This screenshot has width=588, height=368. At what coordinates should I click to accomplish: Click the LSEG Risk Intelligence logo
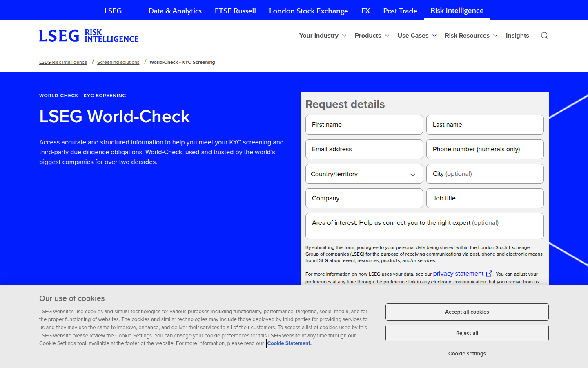tap(89, 36)
